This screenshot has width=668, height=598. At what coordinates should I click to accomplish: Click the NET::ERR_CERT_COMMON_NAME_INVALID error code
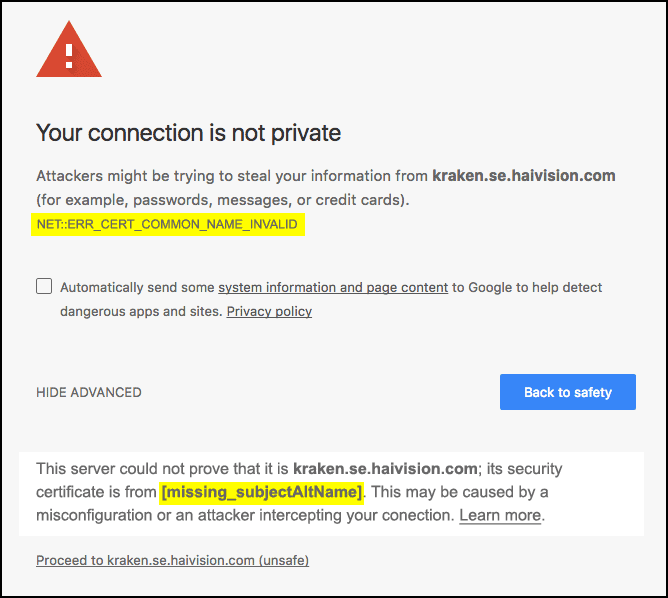(x=167, y=224)
